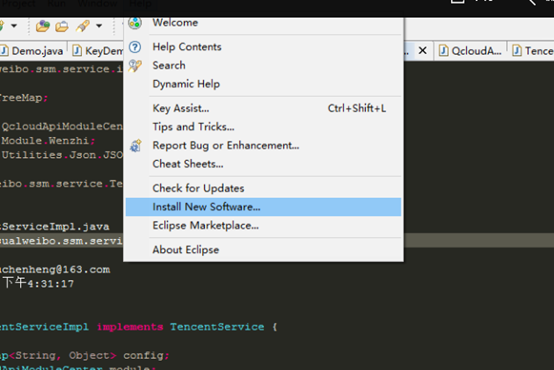Click the Report Bug icon
554x370 pixels.
(135, 146)
